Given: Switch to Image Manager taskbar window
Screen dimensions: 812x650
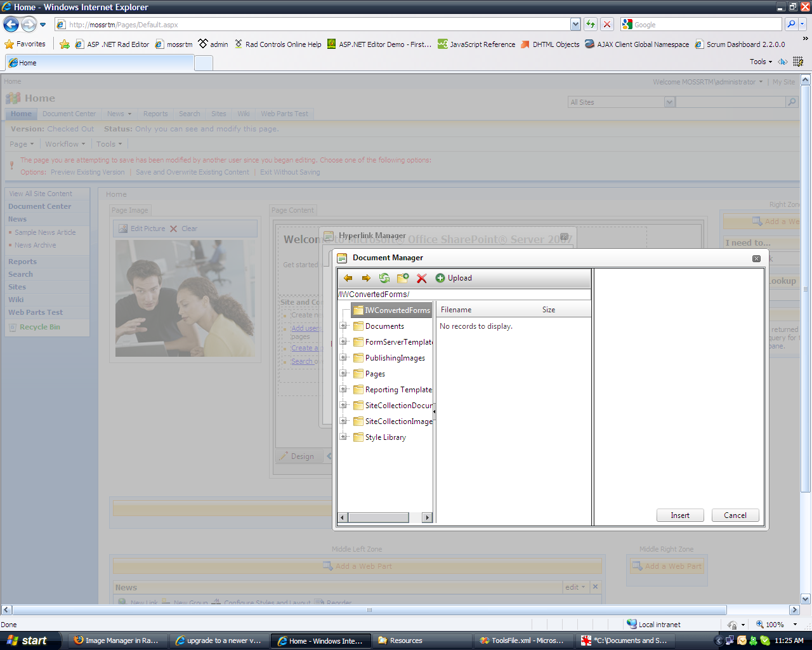Looking at the screenshot, I should (117, 640).
